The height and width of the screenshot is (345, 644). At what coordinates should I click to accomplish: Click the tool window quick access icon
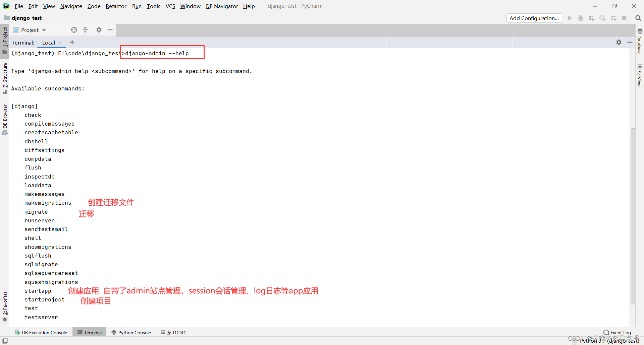click(x=5, y=341)
